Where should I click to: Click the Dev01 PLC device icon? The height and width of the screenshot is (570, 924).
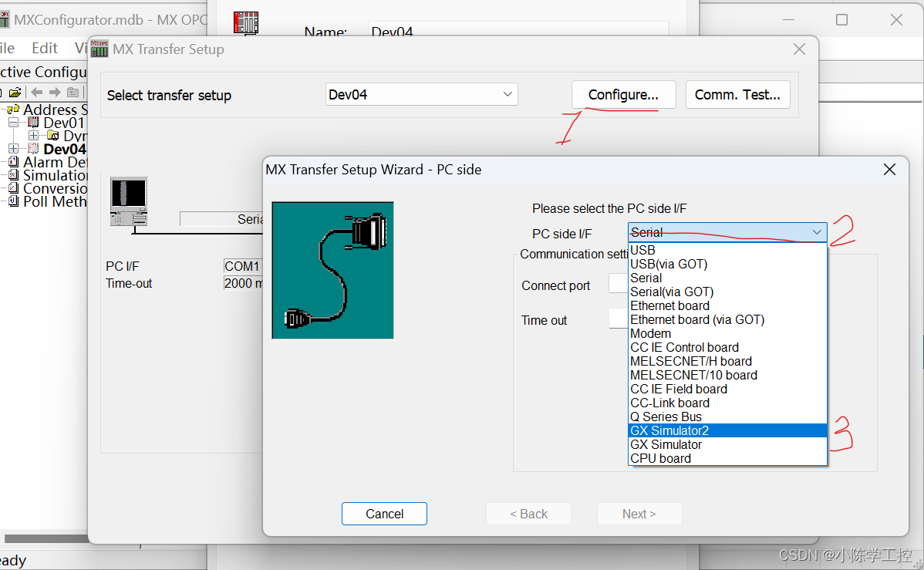(x=34, y=123)
